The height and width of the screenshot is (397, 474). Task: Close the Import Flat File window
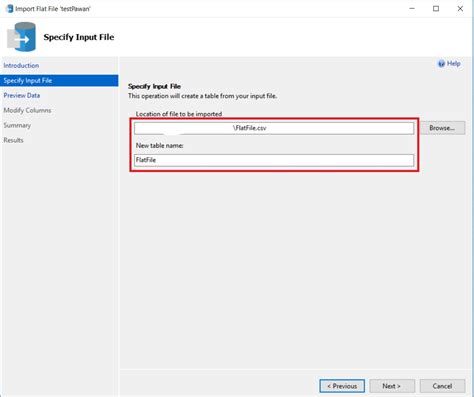pyautogui.click(x=460, y=9)
